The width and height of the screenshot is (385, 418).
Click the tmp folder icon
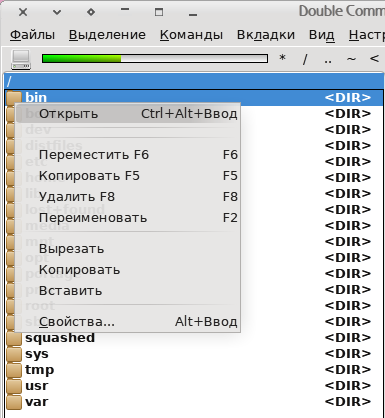coord(14,370)
